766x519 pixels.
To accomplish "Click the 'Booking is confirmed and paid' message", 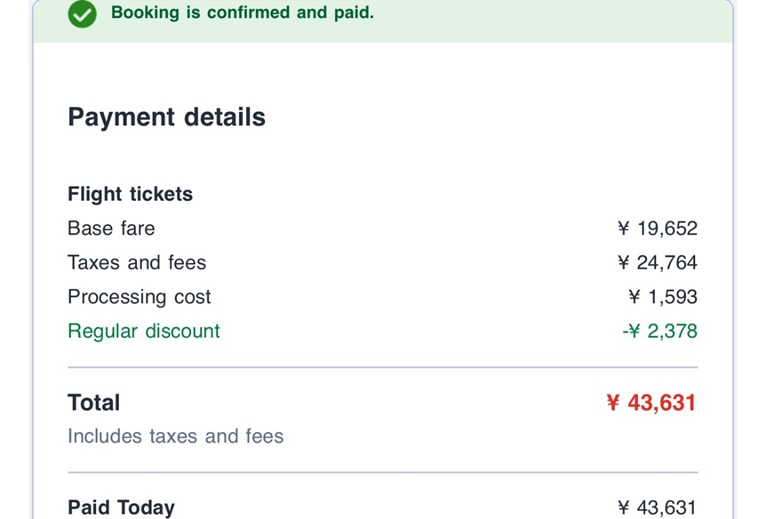I will tap(242, 14).
